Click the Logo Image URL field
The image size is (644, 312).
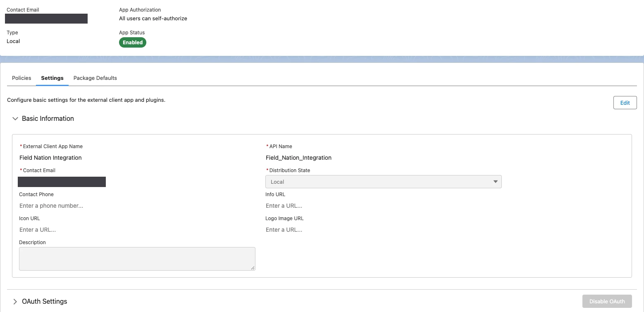click(383, 230)
